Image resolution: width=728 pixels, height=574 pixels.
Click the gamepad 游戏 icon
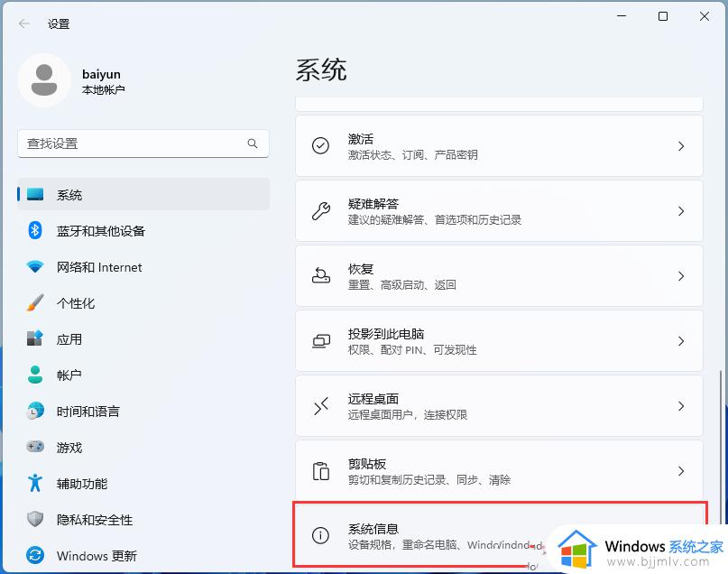coord(35,447)
